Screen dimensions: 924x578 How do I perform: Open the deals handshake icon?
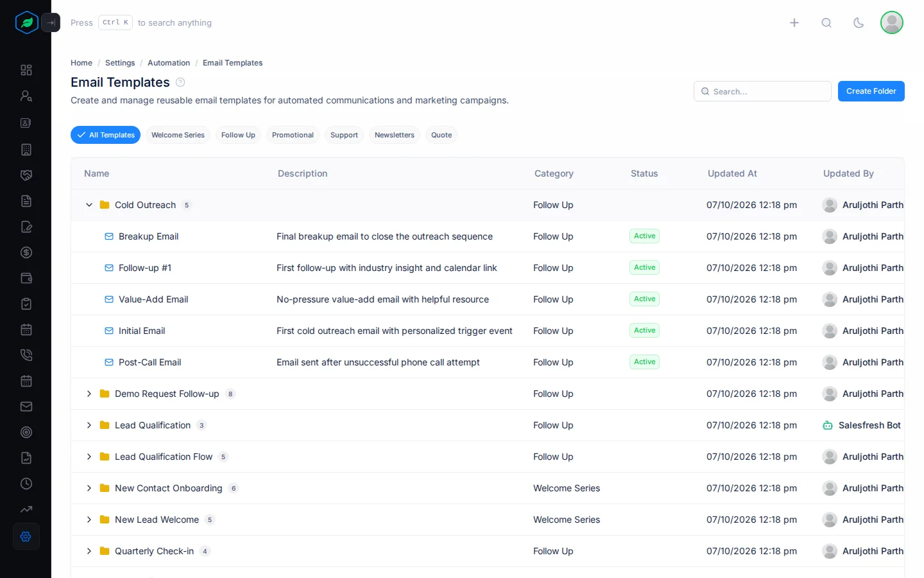(x=26, y=175)
